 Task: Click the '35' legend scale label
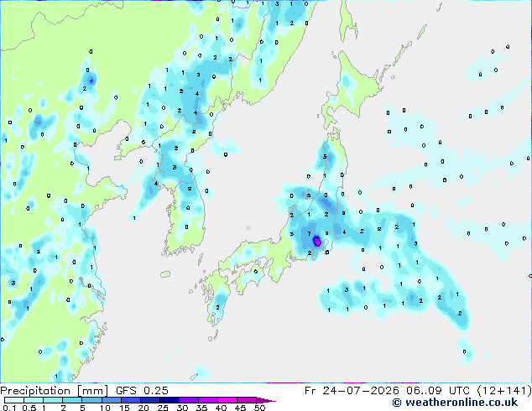point(201,408)
